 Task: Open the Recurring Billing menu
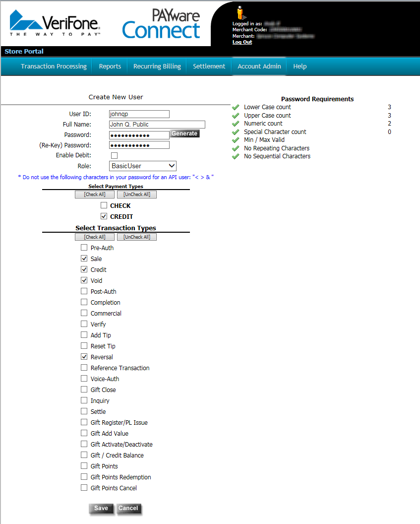tap(157, 66)
